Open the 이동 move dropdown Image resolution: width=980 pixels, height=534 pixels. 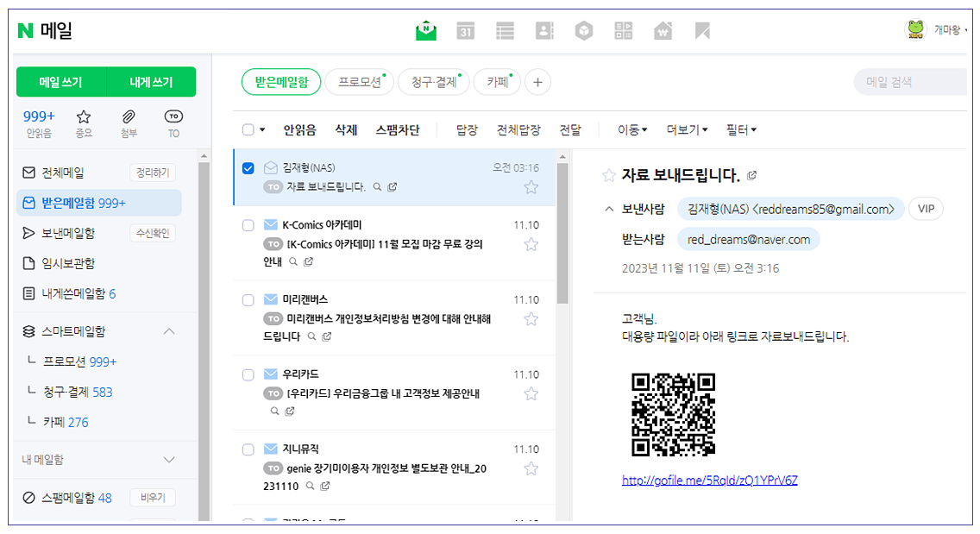[x=631, y=130]
